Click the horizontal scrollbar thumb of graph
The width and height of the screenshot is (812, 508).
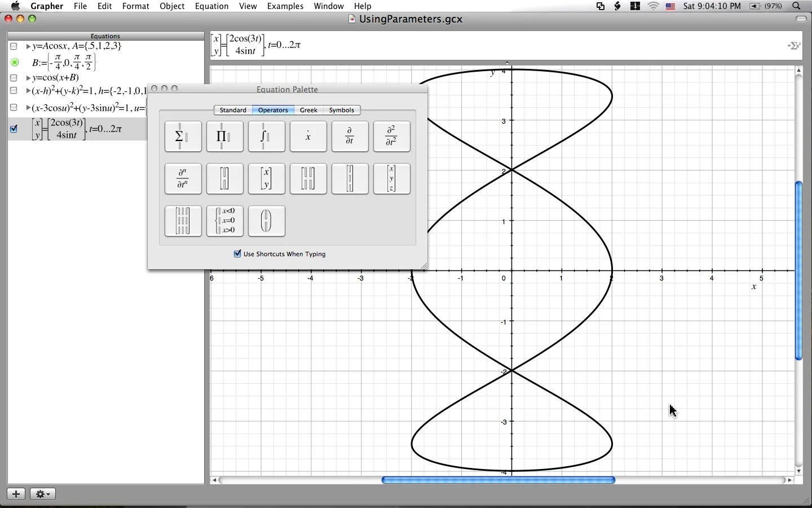click(x=498, y=480)
